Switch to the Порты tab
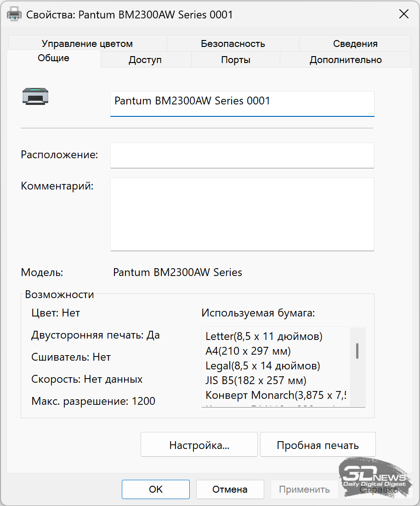This screenshot has height=506, width=420. coord(235,60)
